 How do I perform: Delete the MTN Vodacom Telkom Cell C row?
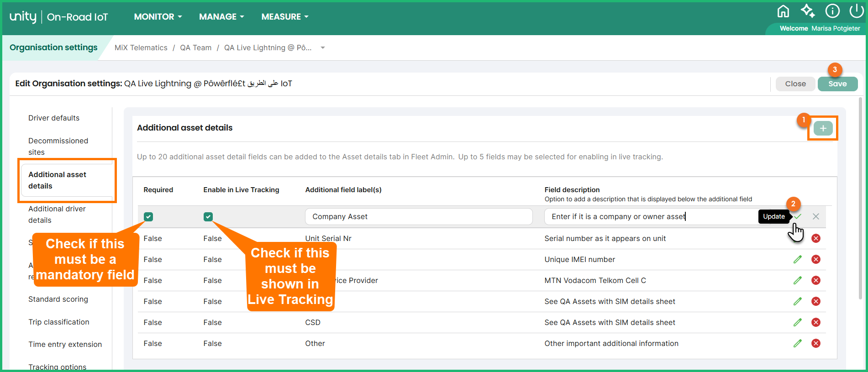point(816,280)
